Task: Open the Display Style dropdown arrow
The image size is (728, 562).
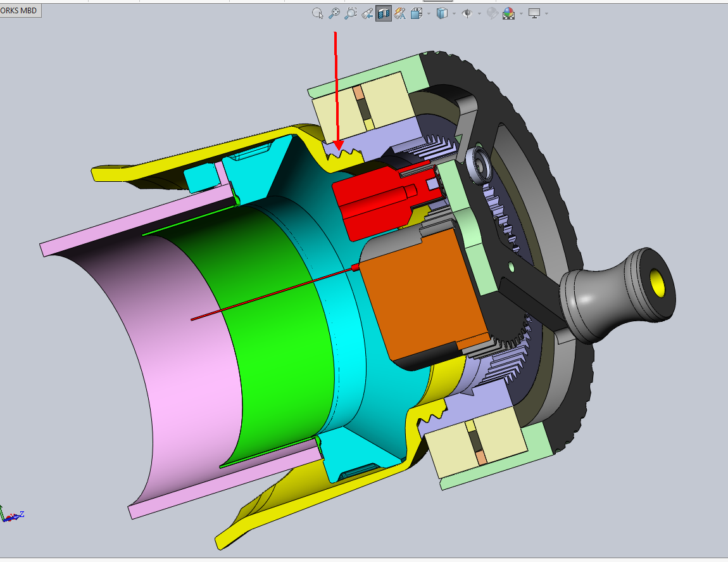Action: (x=454, y=14)
